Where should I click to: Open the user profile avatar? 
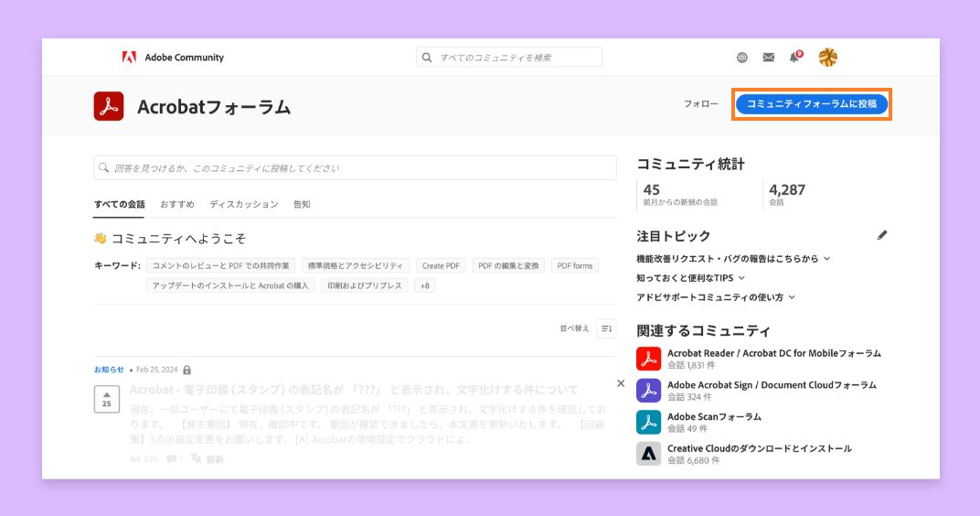pyautogui.click(x=827, y=58)
